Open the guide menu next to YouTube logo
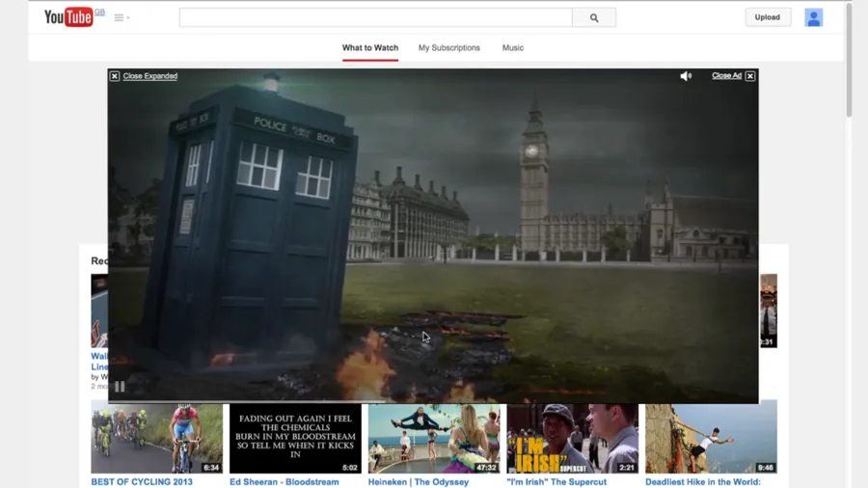Viewport: 868px width, 488px height. [x=122, y=17]
